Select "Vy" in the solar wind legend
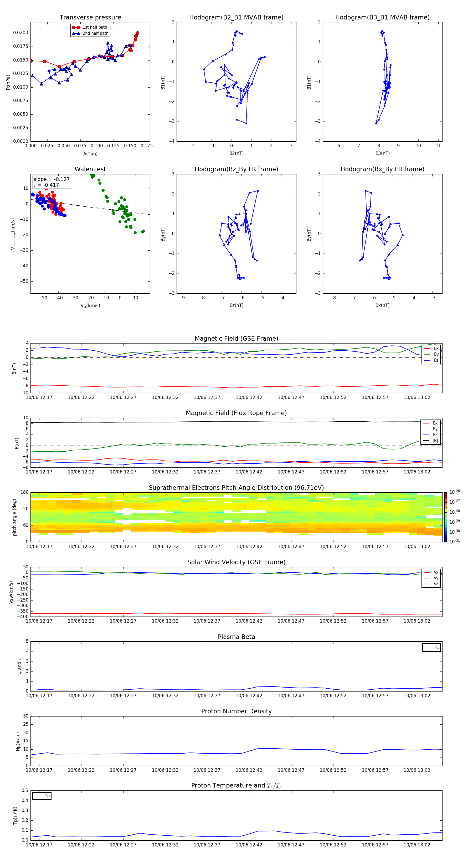The width and height of the screenshot is (473, 868). point(431,578)
